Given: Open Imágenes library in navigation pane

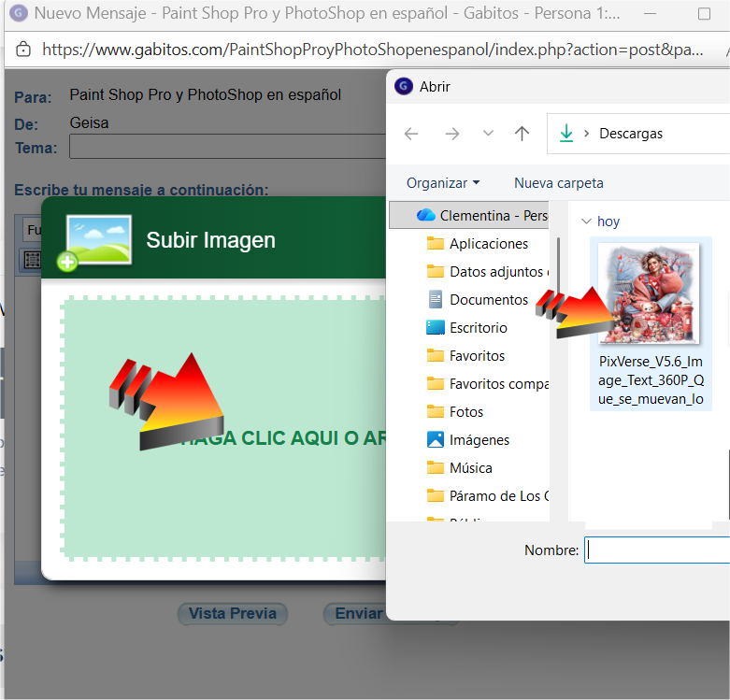Looking at the screenshot, I should 479,440.
